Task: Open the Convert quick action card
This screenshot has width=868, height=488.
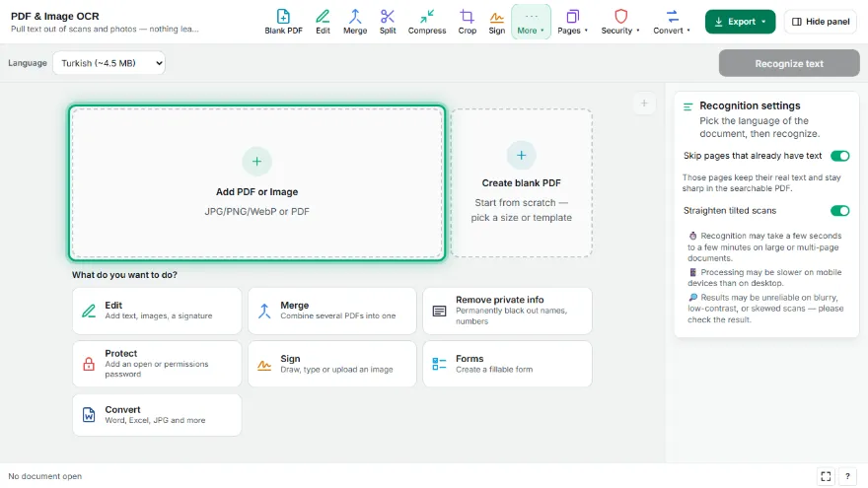Action: [x=157, y=415]
